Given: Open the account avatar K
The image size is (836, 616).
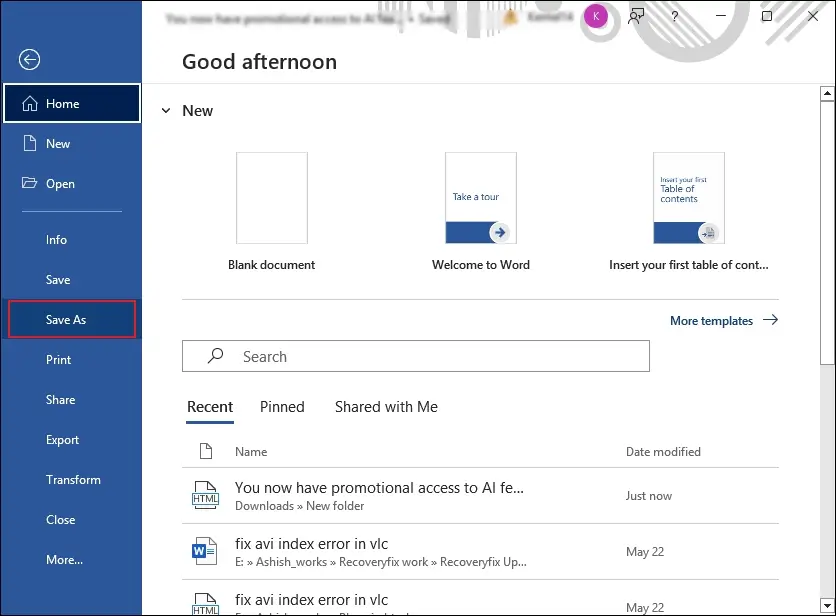Looking at the screenshot, I should (x=596, y=17).
